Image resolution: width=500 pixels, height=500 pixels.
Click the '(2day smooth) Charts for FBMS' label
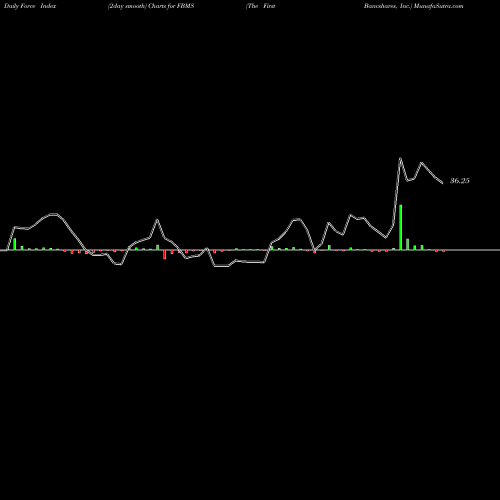[151, 6]
